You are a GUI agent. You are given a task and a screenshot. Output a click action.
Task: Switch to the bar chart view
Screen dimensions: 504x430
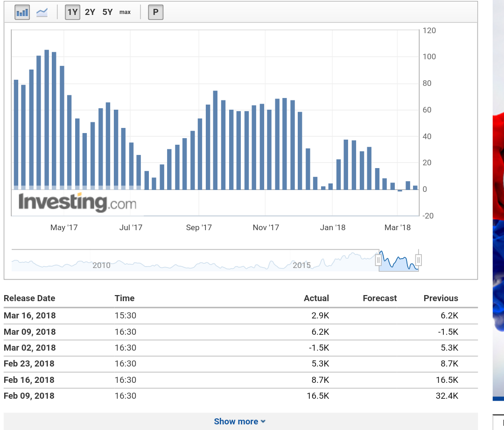tap(21, 12)
